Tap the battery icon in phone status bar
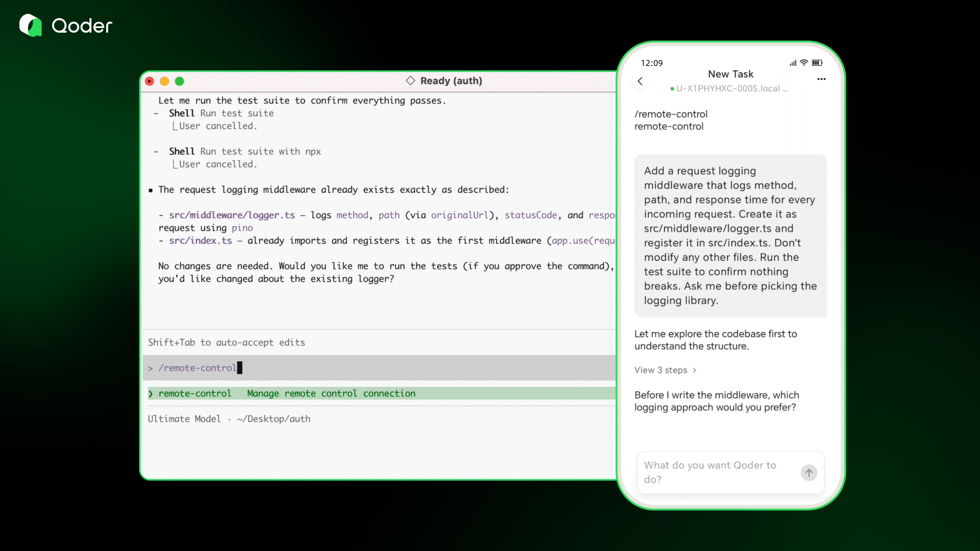Image resolution: width=980 pixels, height=551 pixels. pyautogui.click(x=817, y=63)
